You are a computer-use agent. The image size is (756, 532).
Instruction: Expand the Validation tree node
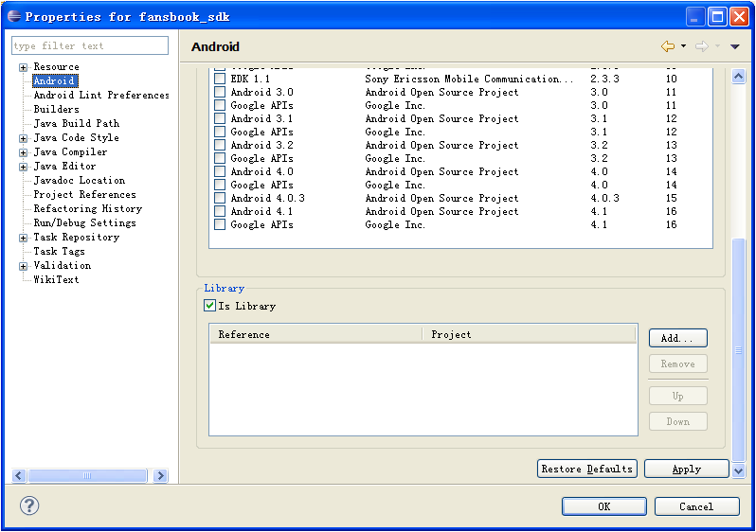(x=23, y=266)
